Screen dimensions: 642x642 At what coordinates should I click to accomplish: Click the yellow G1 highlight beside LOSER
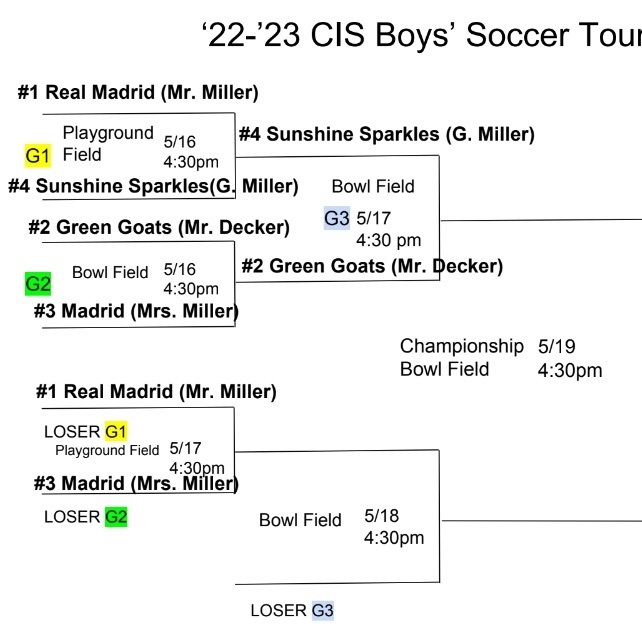pyautogui.click(x=116, y=432)
